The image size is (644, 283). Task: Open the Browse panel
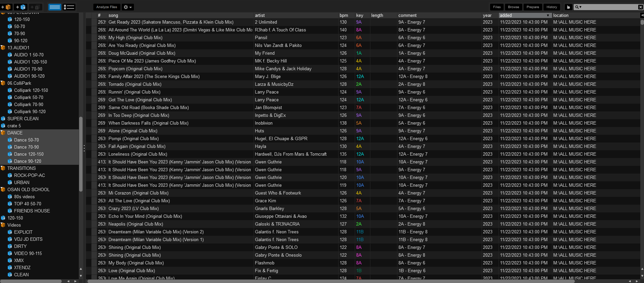point(513,7)
